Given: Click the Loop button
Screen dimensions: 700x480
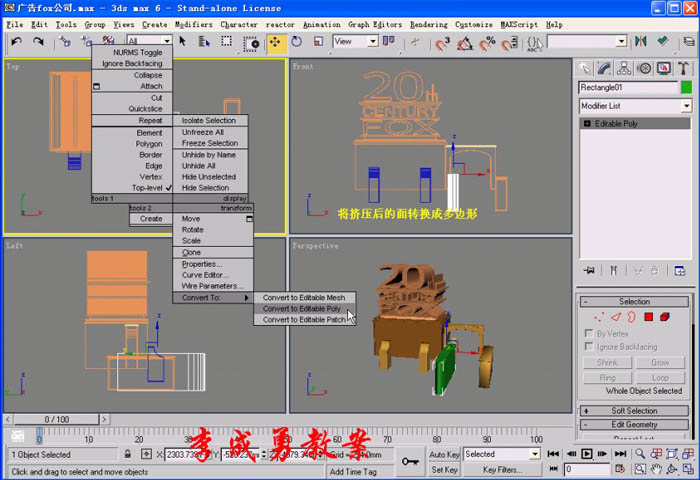Looking at the screenshot, I should [660, 378].
